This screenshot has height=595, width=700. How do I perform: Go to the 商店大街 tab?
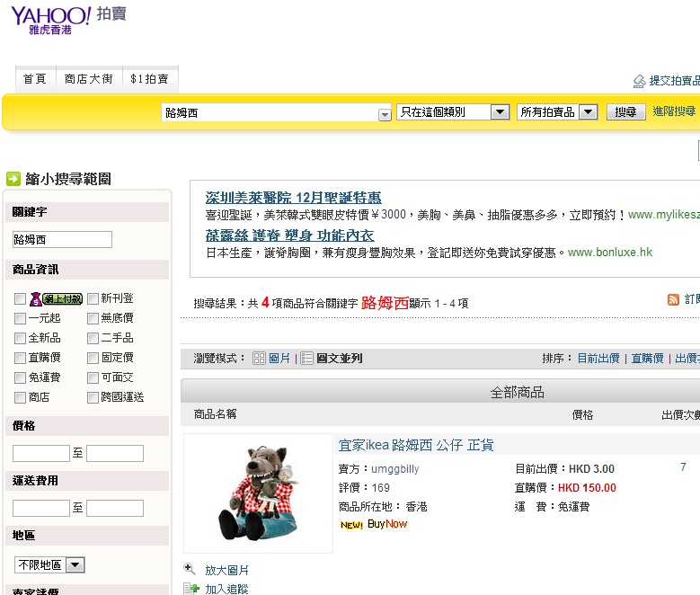tap(89, 79)
